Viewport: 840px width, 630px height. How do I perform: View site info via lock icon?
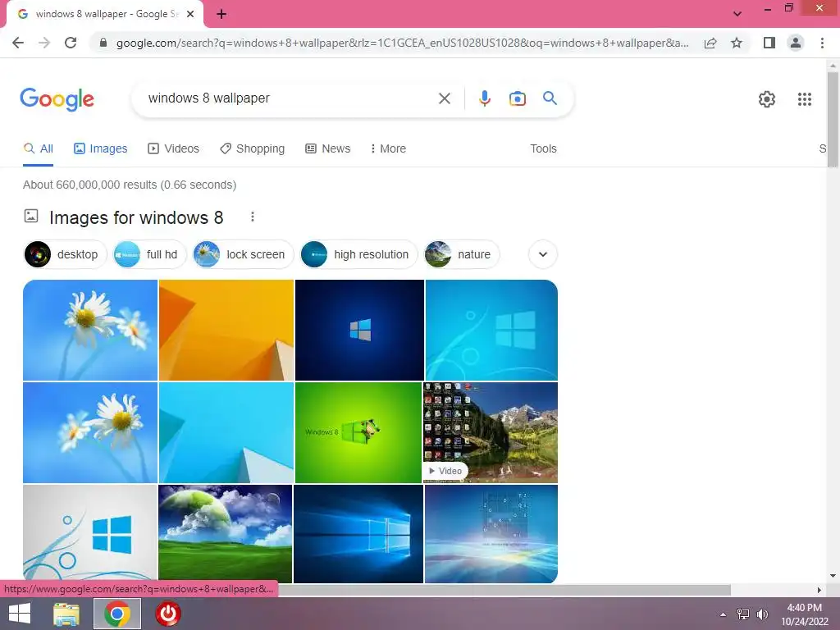(103, 43)
